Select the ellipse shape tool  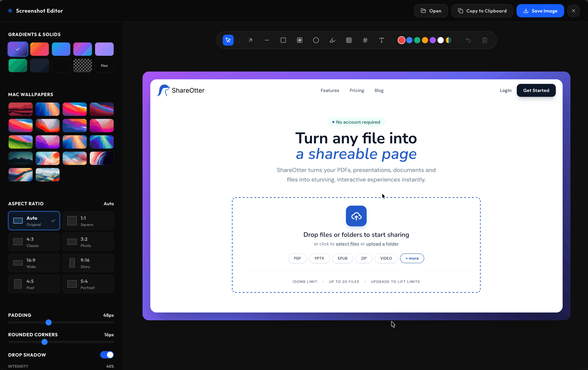click(x=316, y=40)
